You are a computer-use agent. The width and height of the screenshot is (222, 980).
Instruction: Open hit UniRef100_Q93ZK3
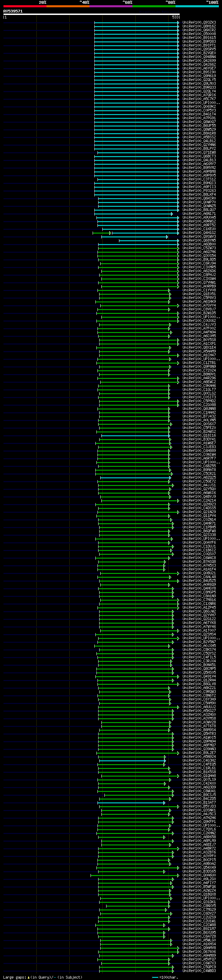[199, 23]
